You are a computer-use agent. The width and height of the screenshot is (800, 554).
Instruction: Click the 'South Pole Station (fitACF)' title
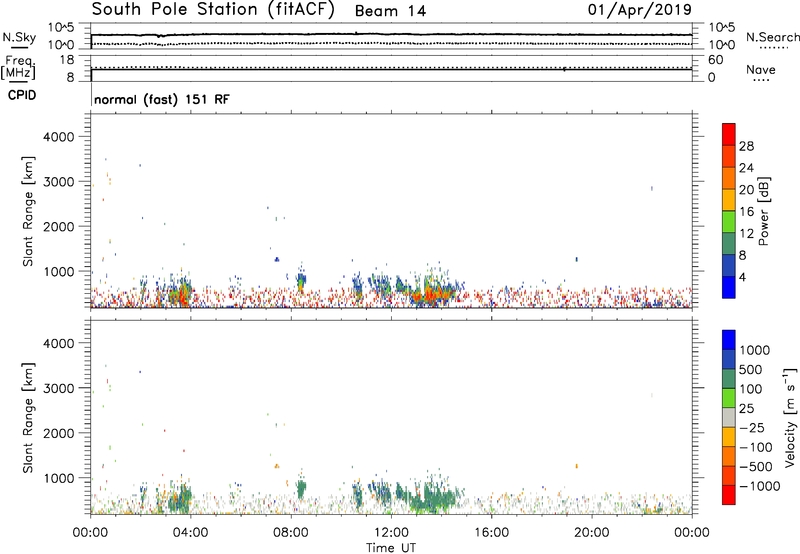click(x=213, y=10)
